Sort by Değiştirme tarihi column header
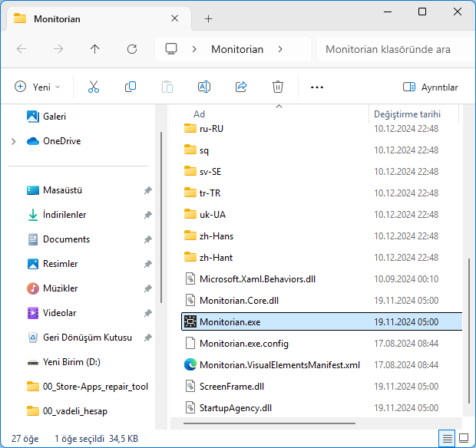476x448 pixels. [x=407, y=114]
